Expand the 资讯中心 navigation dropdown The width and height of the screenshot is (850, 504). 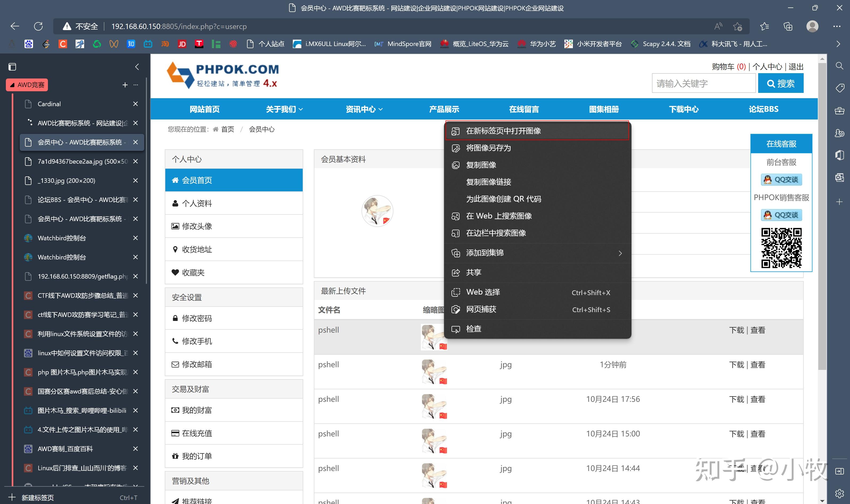click(364, 109)
